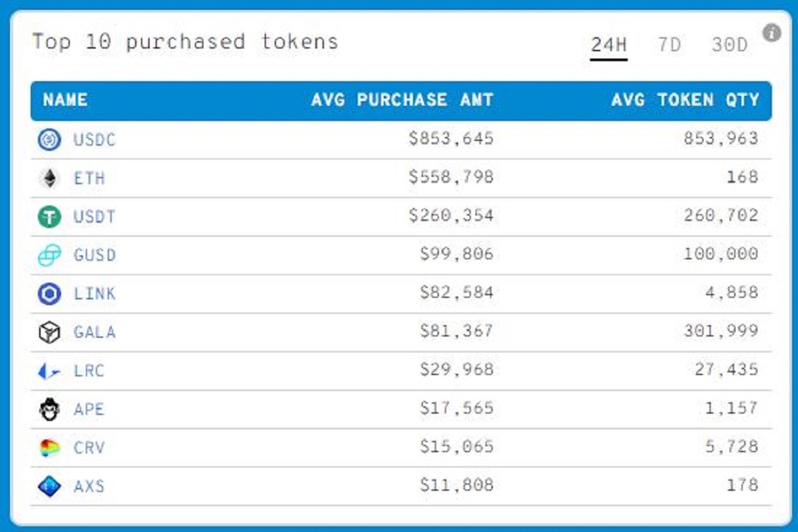Click the ApeCoin monkey icon
This screenshot has height=532, width=798.
[x=49, y=409]
